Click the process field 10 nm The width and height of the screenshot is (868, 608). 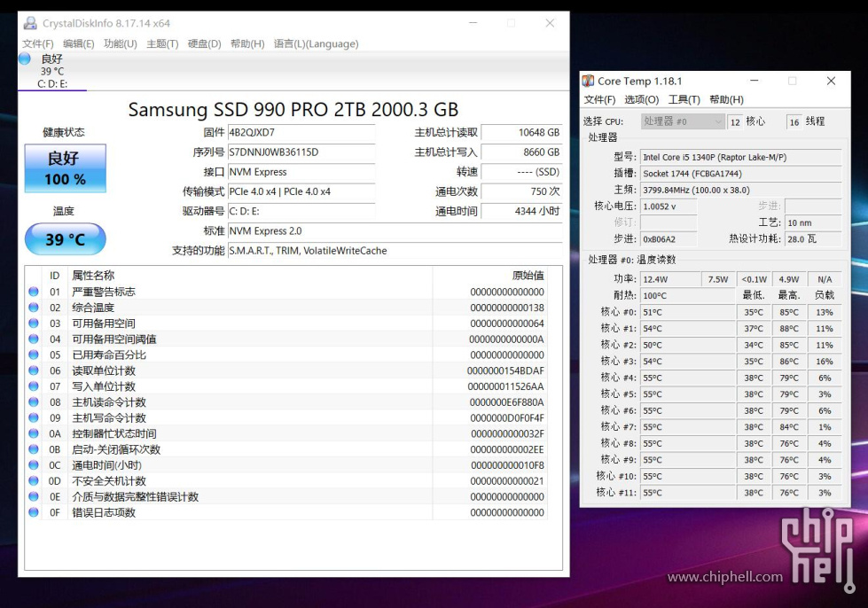(813, 223)
